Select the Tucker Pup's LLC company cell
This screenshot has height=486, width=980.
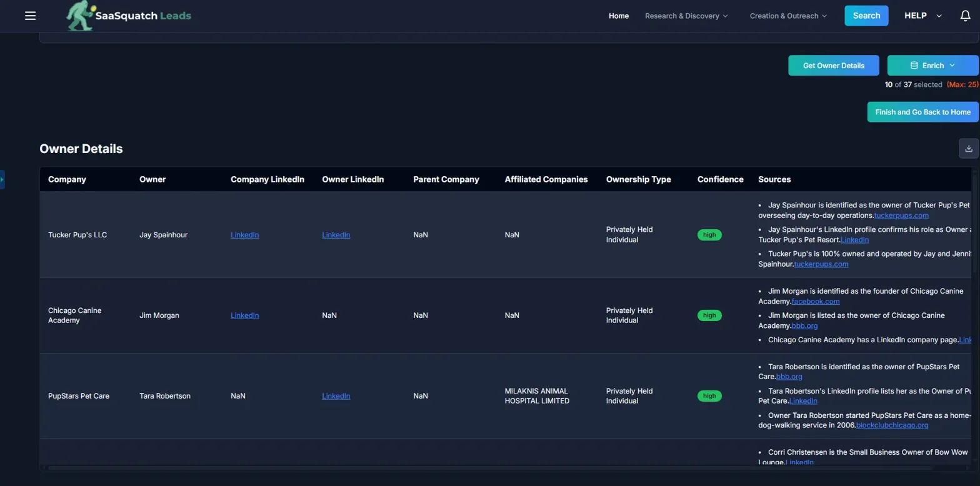pyautogui.click(x=77, y=235)
